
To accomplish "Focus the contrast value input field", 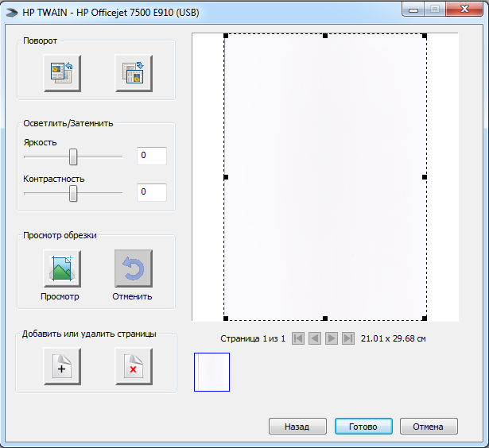I will point(151,192).
